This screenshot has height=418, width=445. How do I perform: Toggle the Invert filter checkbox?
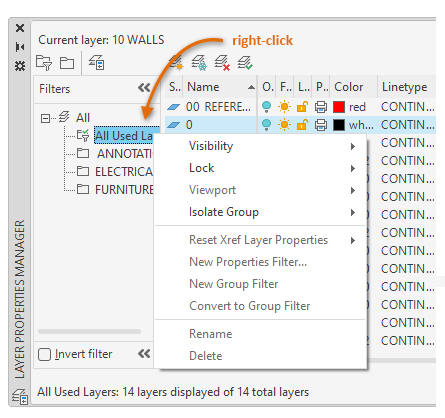pyautogui.click(x=45, y=354)
